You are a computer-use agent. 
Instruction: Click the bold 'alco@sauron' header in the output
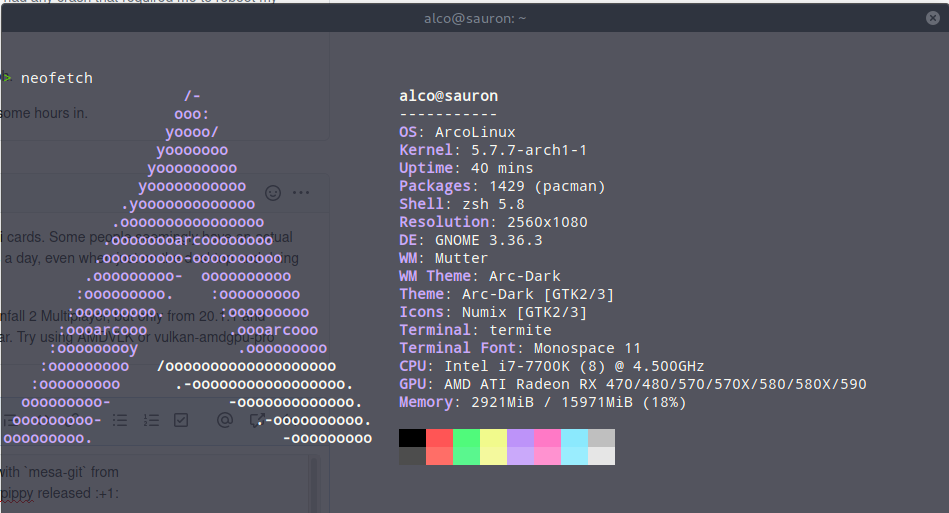[x=448, y=96]
